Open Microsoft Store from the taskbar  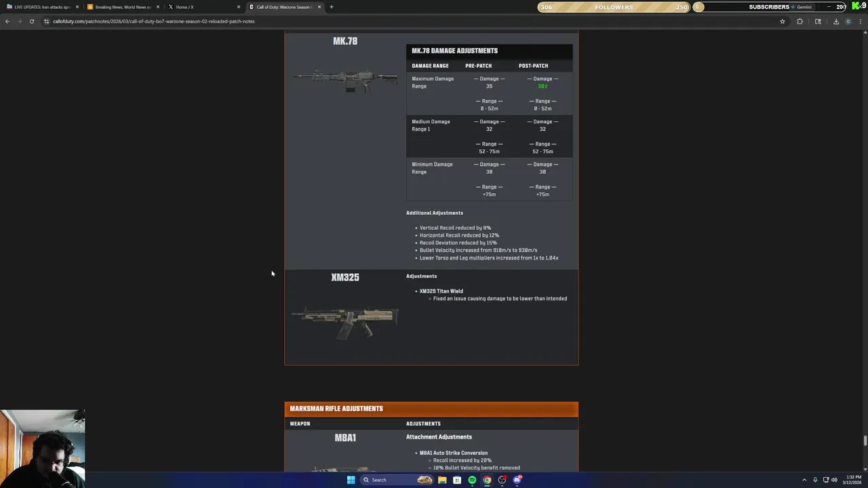(457, 480)
